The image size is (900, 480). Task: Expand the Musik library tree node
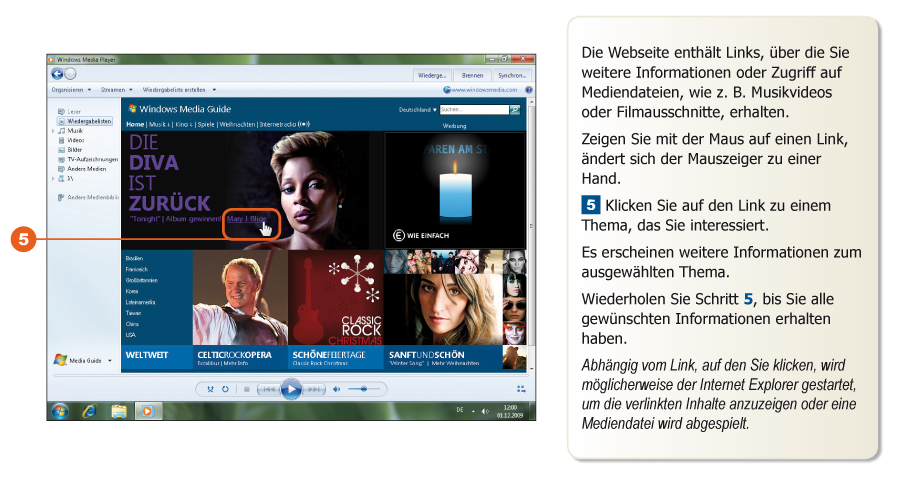[54, 130]
